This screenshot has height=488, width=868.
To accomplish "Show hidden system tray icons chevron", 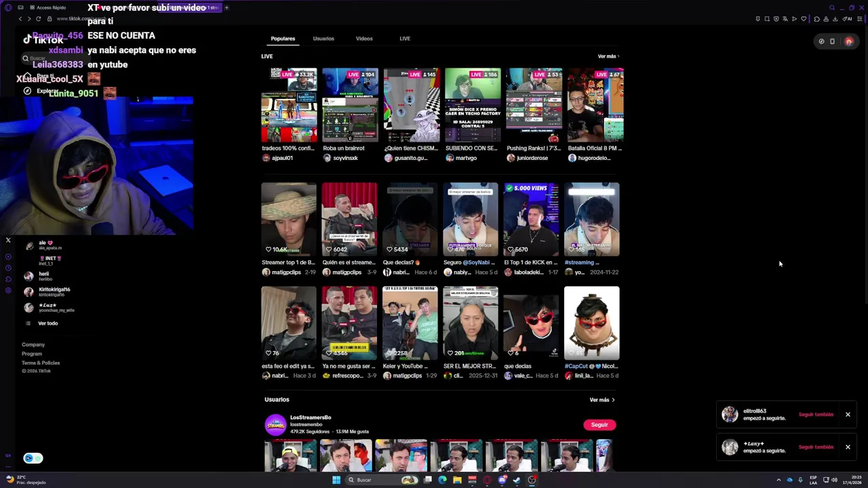I will (778, 480).
